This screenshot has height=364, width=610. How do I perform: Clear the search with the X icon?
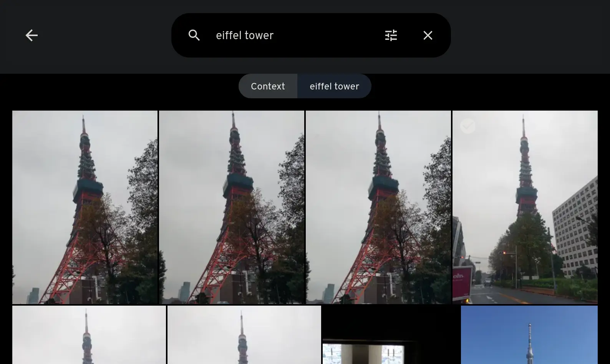(x=428, y=35)
